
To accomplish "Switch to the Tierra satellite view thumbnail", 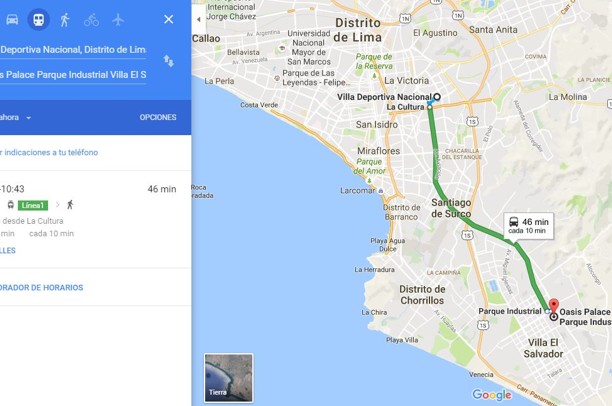I will tap(229, 378).
